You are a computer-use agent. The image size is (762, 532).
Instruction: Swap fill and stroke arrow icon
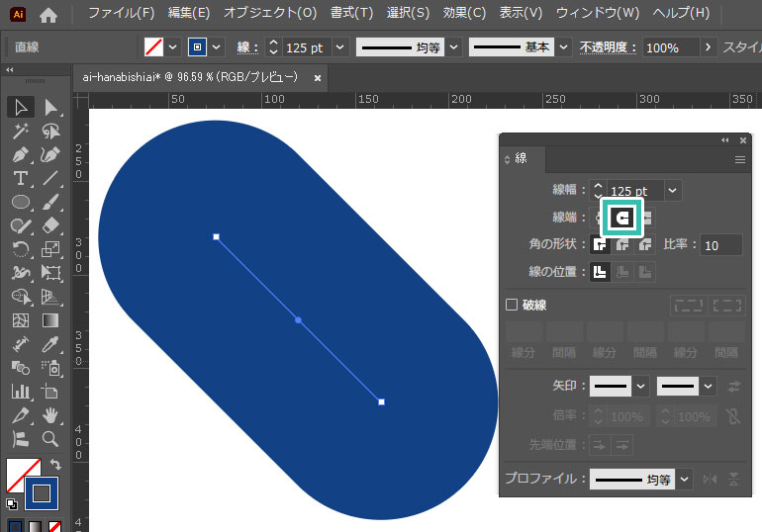[x=55, y=464]
